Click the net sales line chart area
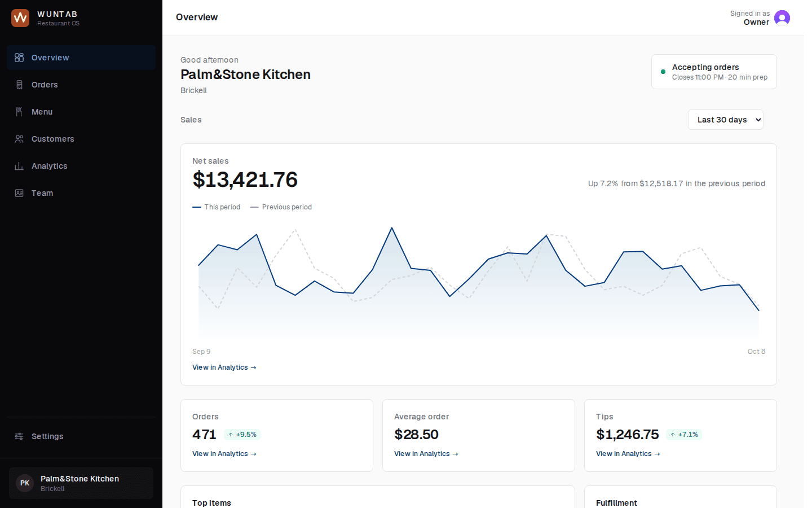 coord(479,282)
